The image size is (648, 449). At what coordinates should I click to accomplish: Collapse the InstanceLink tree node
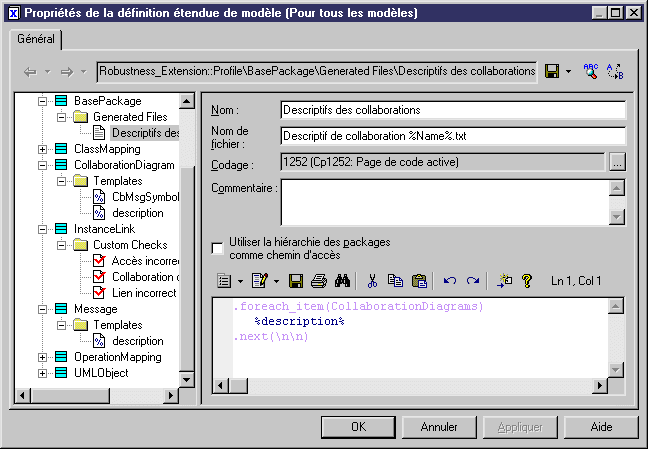[x=43, y=229]
